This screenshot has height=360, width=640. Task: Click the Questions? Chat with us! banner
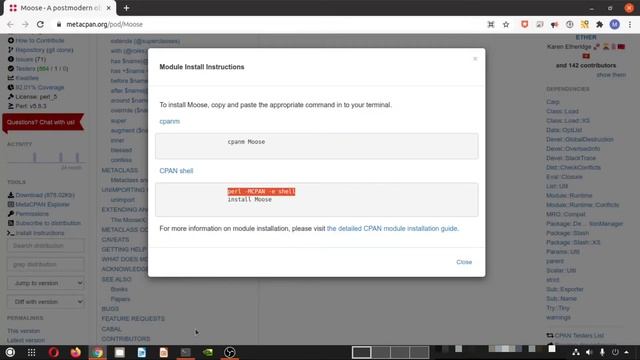pyautogui.click(x=43, y=122)
